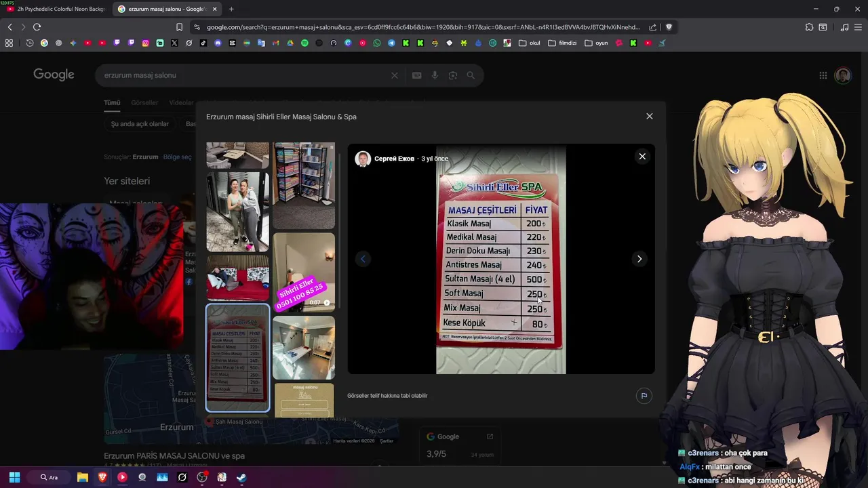This screenshot has width=868, height=488.
Task: Show the previous photo with left arrow
Action: 363,259
